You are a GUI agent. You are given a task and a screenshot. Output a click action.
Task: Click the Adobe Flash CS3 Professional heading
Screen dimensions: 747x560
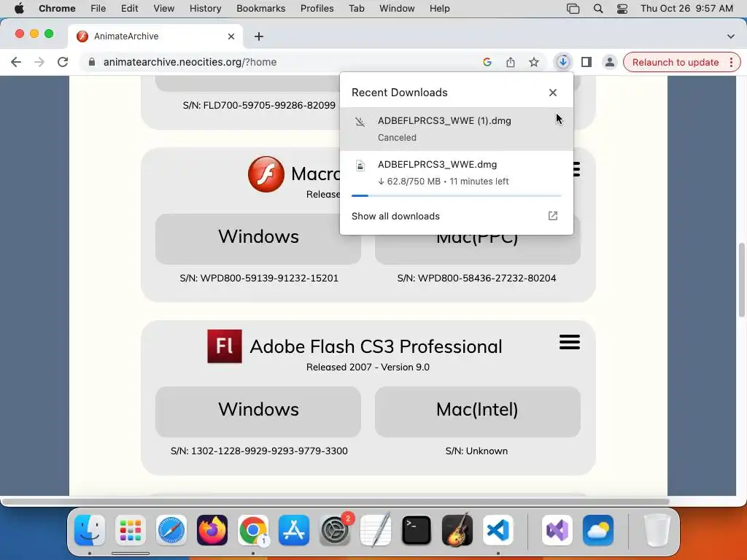[x=376, y=346]
